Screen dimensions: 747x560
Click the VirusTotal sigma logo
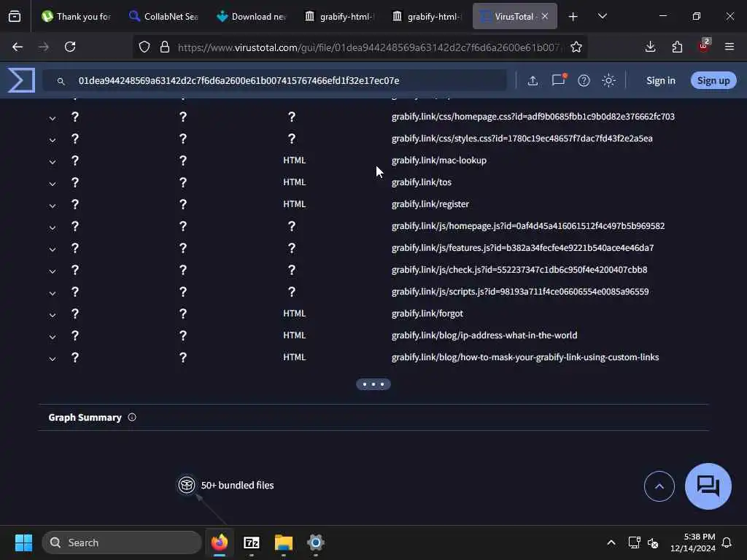click(21, 80)
